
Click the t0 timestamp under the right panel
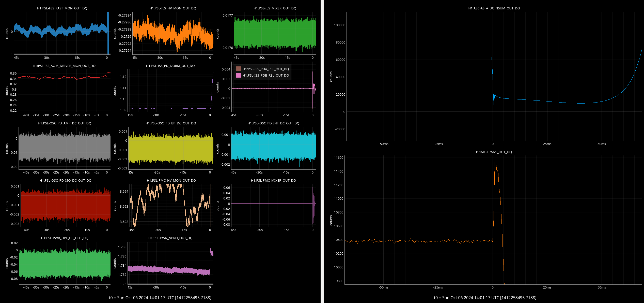pos(485,298)
